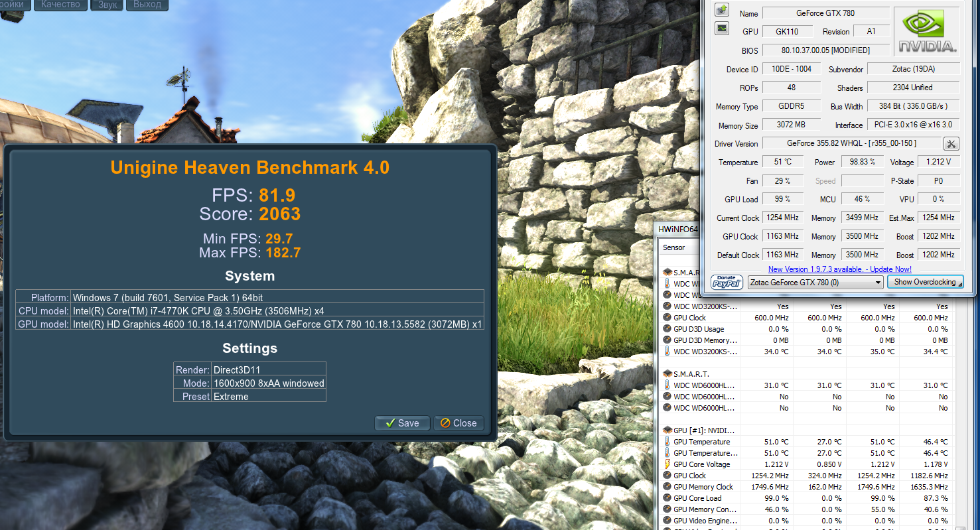Click the GPU-Z BIOS export icon beside Name

[722, 9]
